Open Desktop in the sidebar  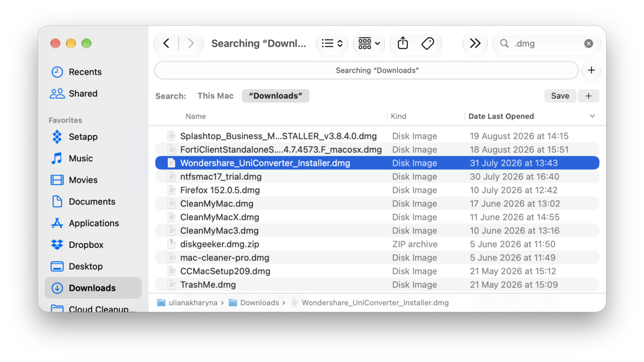point(93,267)
